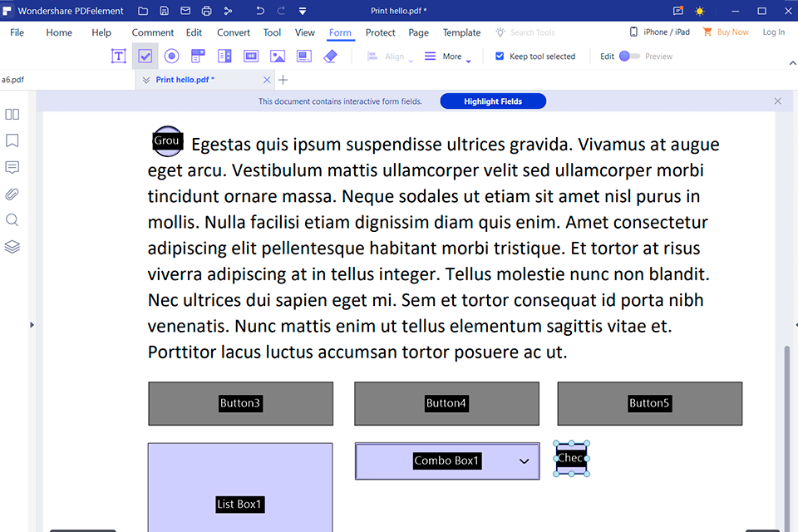The width and height of the screenshot is (798, 532).
Task: Select the Signature field form tool
Action: pyautogui.click(x=304, y=56)
